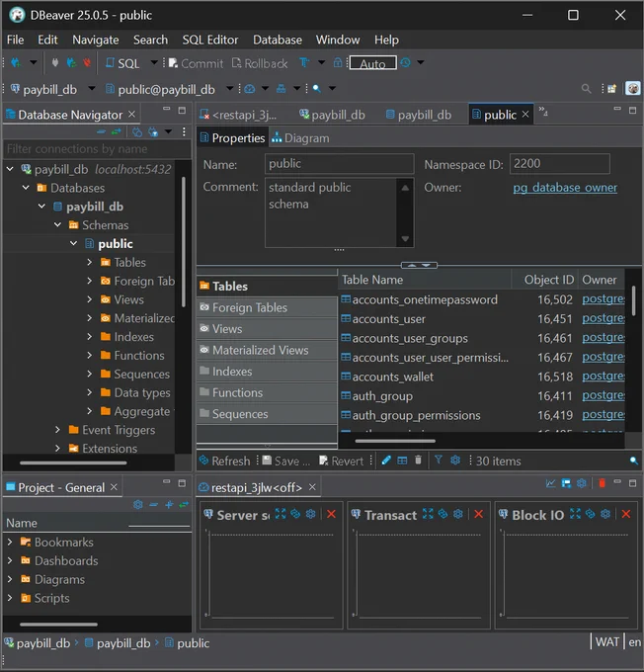Toggle link with editor in Database Navigator

tap(117, 131)
